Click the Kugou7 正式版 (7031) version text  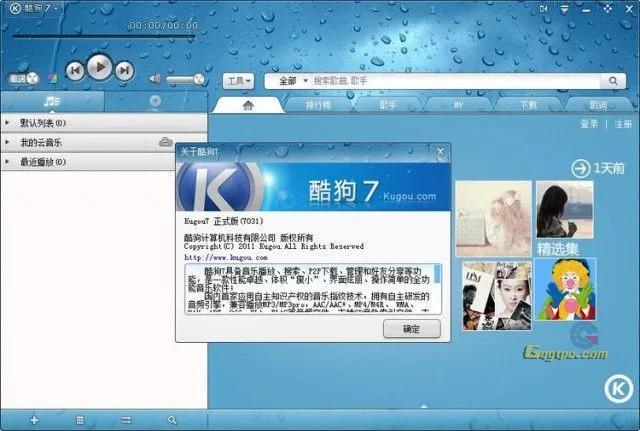(224, 221)
